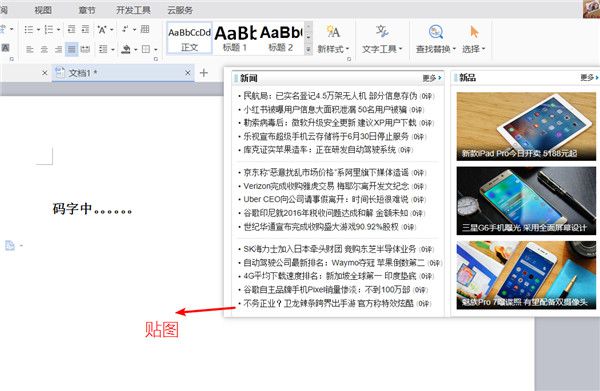This screenshot has width=600, height=391.
Task: Toggle character shading 'A' icon
Action: click(x=5, y=48)
